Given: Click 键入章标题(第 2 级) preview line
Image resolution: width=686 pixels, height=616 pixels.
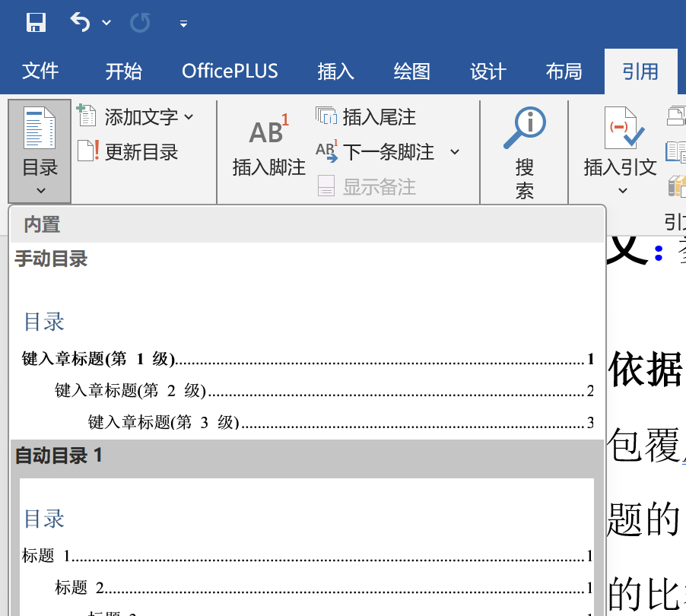Looking at the screenshot, I should tap(324, 391).
